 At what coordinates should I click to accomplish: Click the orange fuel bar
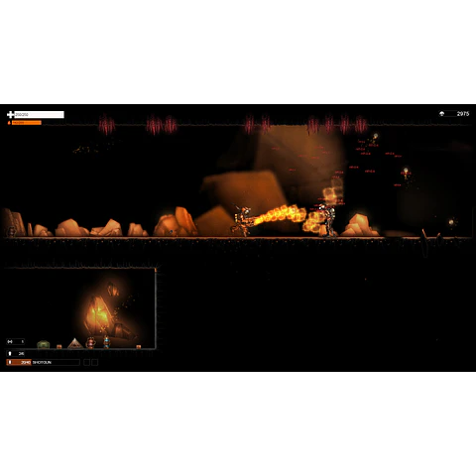(27, 123)
